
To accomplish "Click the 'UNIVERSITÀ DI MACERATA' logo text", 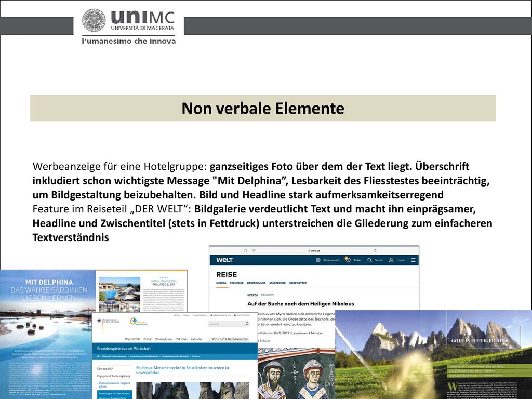I will pos(142,28).
